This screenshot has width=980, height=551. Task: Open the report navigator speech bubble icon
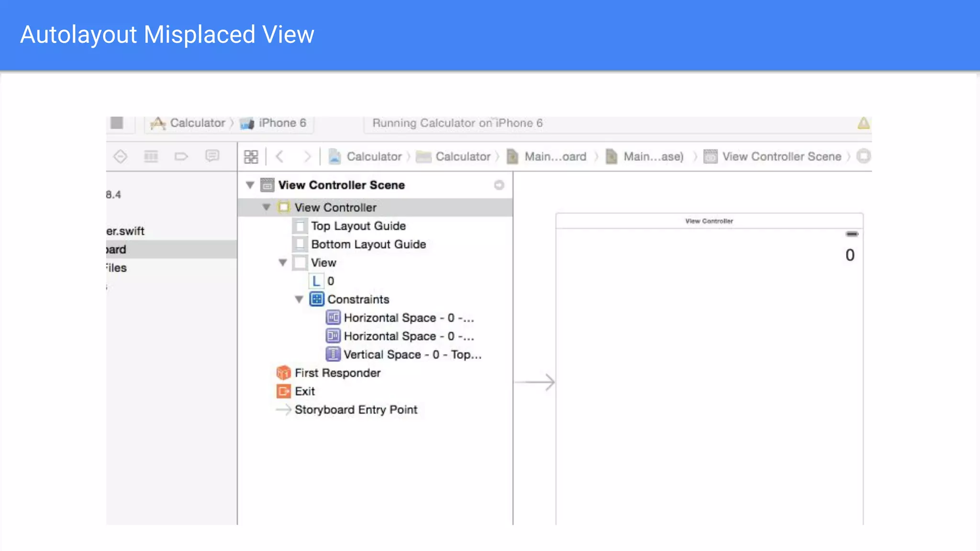pos(212,156)
